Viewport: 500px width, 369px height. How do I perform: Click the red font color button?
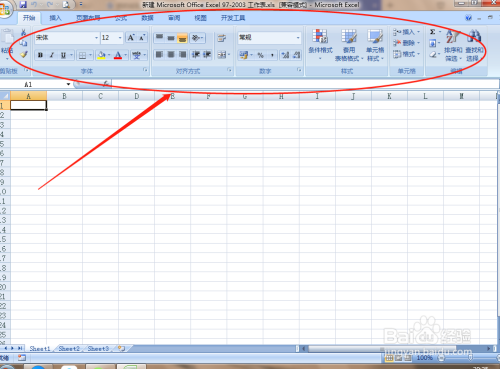pyautogui.click(x=118, y=55)
